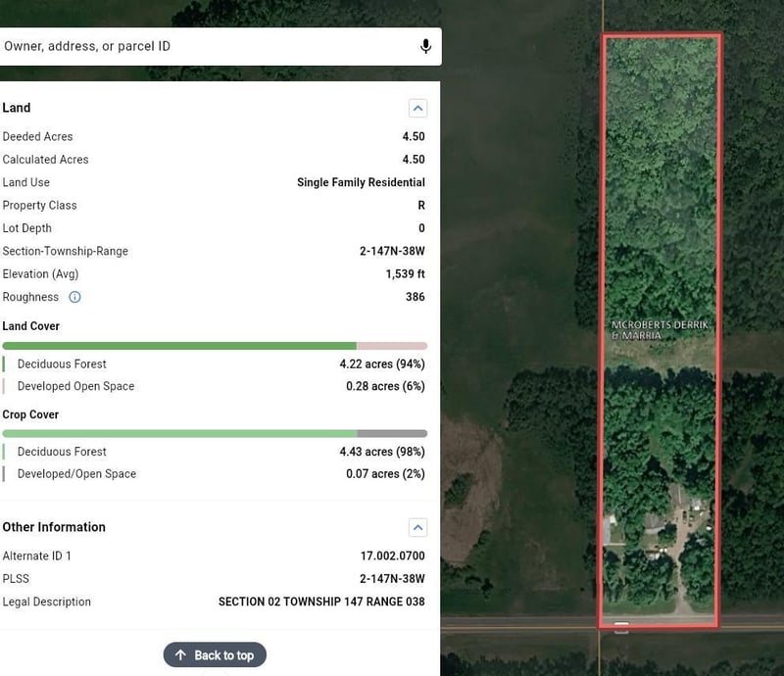Select Single Family Residential land use value
Image resolution: width=784 pixels, height=676 pixels.
(x=361, y=182)
